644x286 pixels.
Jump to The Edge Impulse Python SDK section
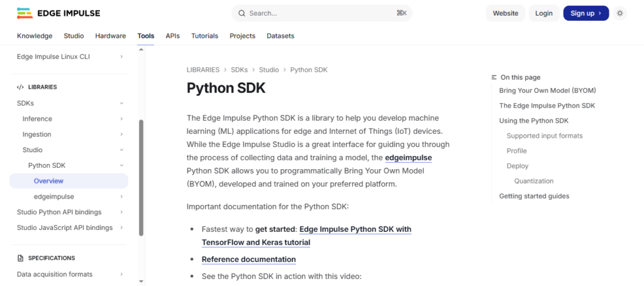[547, 106]
